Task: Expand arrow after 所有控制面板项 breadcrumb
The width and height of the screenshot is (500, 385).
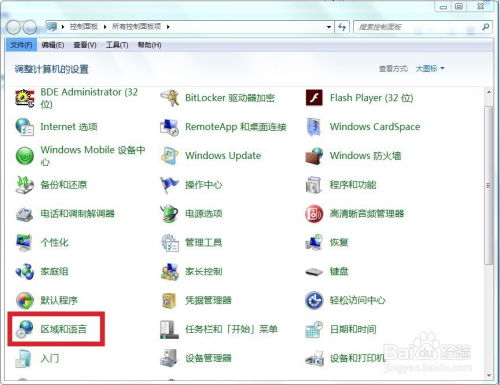Action: pyautogui.click(x=168, y=27)
